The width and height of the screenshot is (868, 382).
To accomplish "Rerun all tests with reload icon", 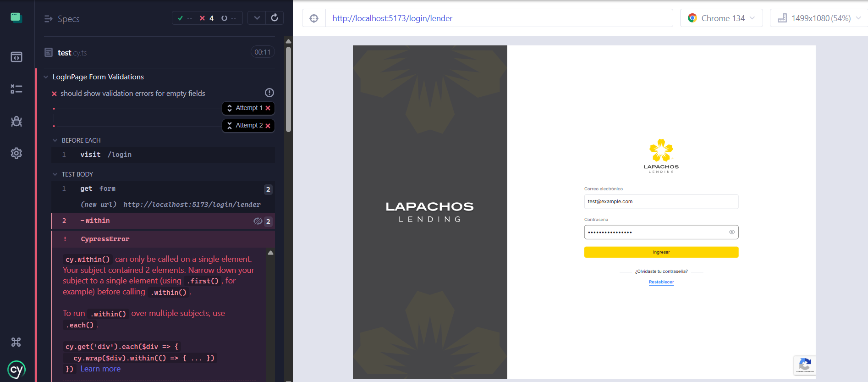I will point(275,18).
